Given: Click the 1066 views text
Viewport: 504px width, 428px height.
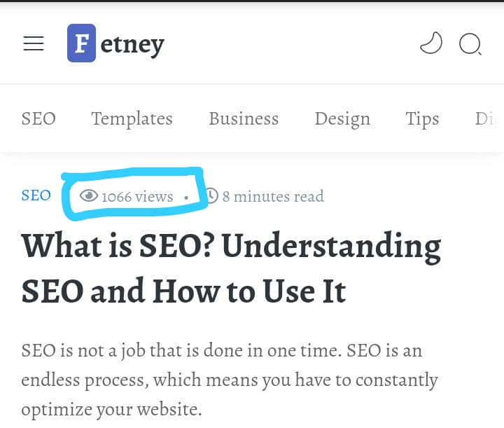Looking at the screenshot, I should point(137,196).
